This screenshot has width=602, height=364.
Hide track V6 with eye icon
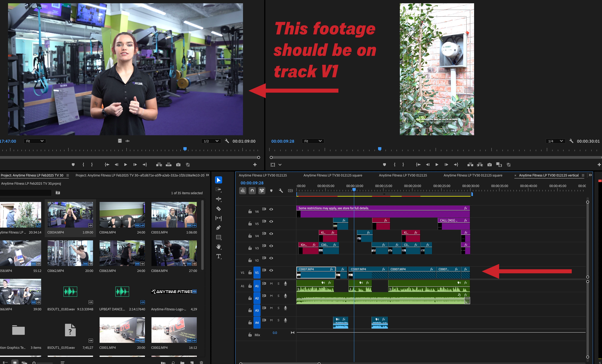click(x=271, y=209)
